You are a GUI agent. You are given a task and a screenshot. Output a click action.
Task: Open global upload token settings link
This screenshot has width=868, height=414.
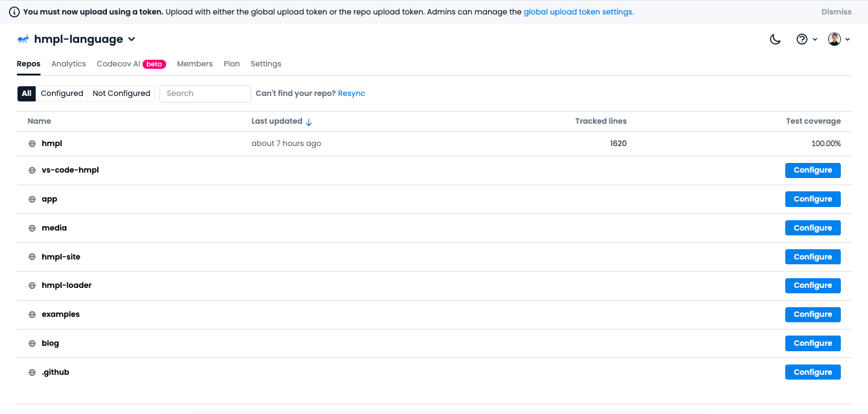578,12
